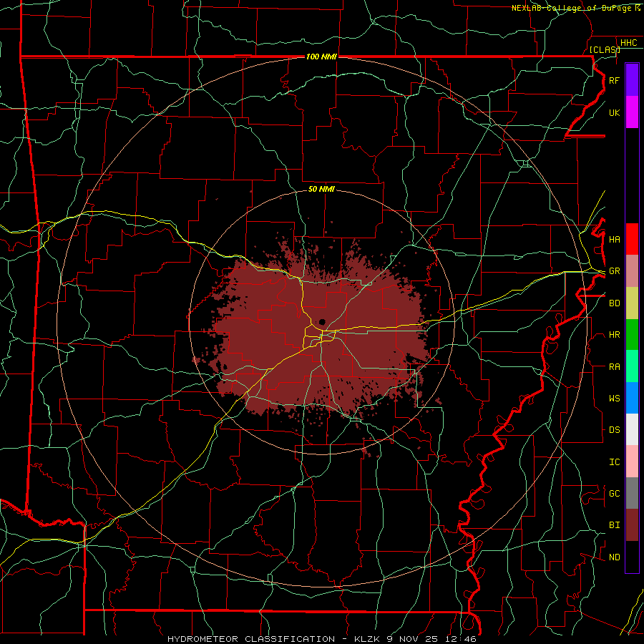Click the 'HA' legend label
Image resolution: width=644 pixels, height=644 pixels.
tap(614, 239)
